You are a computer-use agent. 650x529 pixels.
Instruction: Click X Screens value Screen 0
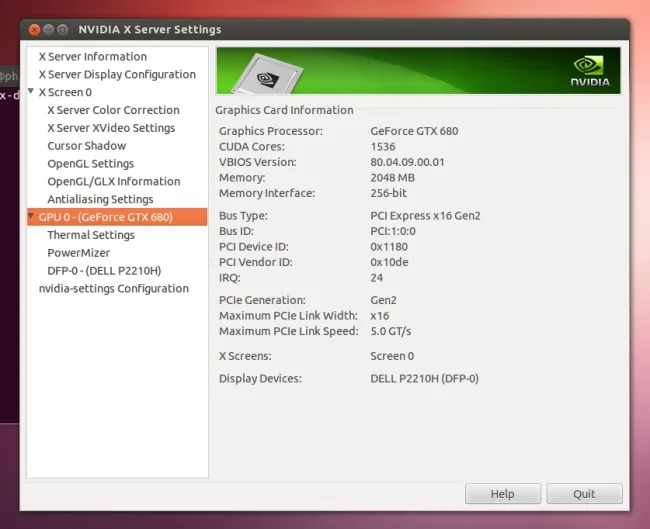(392, 356)
